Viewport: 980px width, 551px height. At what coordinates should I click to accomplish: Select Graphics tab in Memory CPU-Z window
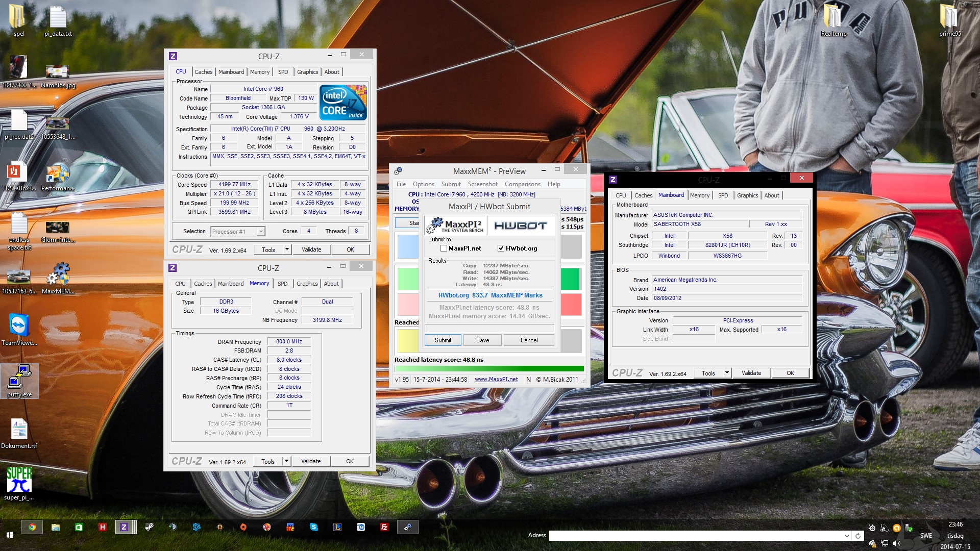307,284
